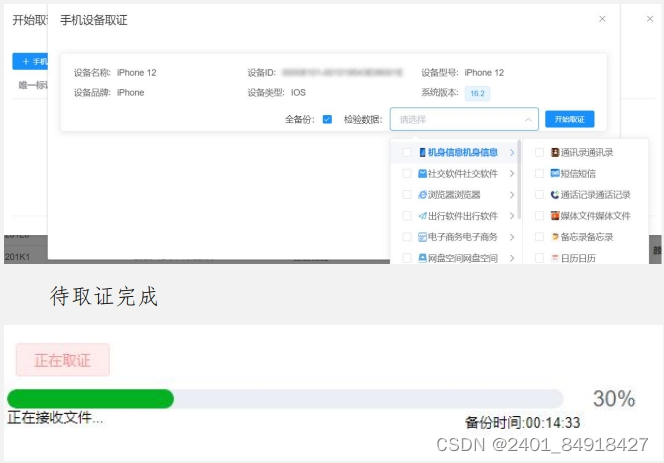Click the 201K1 row in background table
Image resolution: width=664 pixels, height=463 pixels.
click(x=17, y=257)
